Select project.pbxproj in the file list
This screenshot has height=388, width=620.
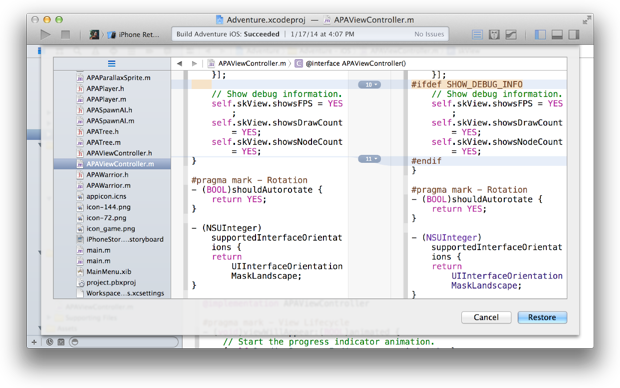[x=112, y=282]
